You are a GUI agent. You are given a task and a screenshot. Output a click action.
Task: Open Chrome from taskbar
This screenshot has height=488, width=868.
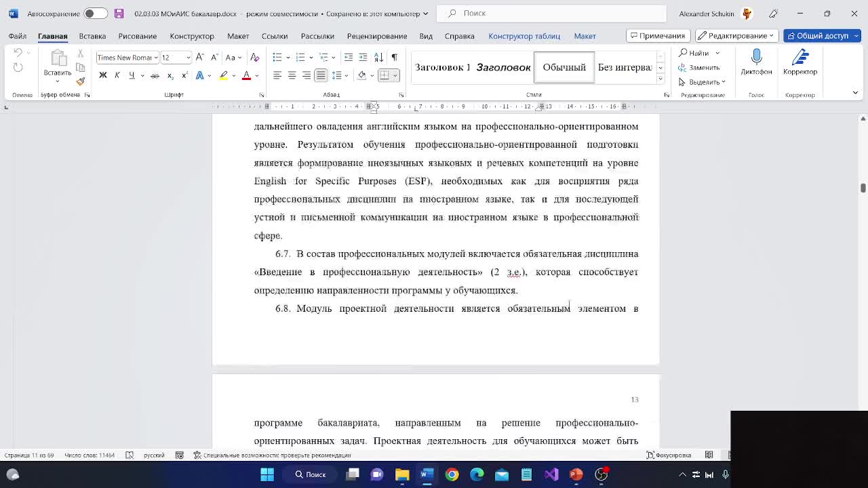pyautogui.click(x=452, y=474)
